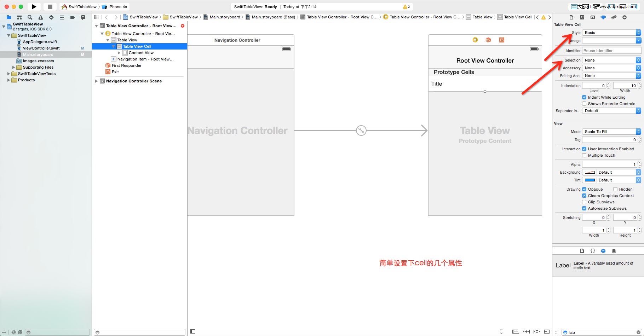Select Content View in the document outline
Image resolution: width=644 pixels, height=336 pixels.
[x=141, y=53]
